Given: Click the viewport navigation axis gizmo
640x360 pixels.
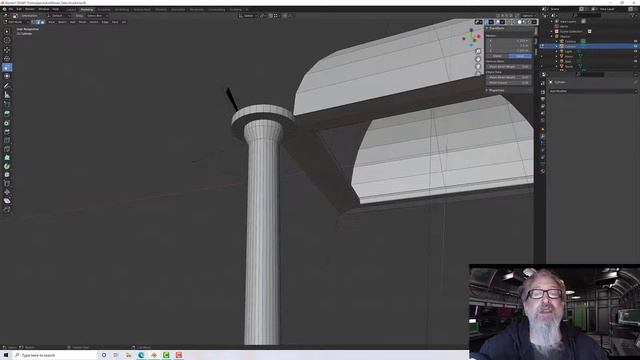Looking at the screenshot, I should tap(471, 37).
